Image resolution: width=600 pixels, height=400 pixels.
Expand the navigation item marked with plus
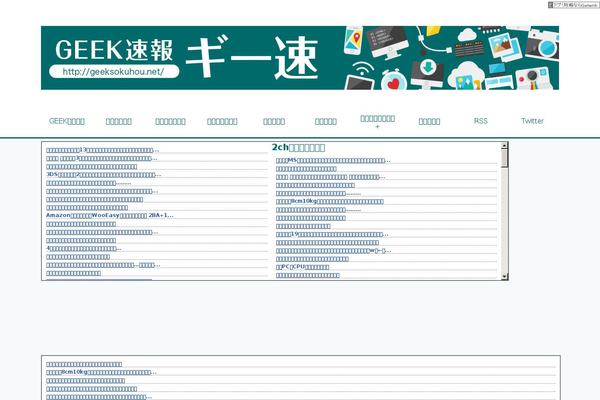(x=377, y=122)
